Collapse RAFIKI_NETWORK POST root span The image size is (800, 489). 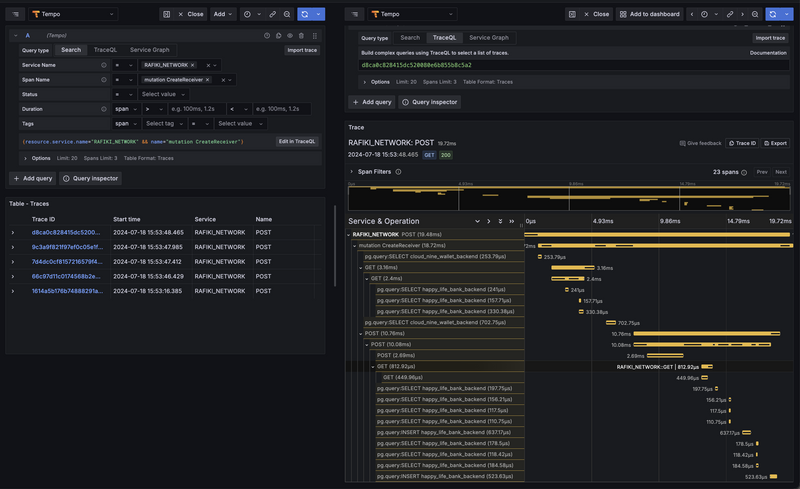349,235
